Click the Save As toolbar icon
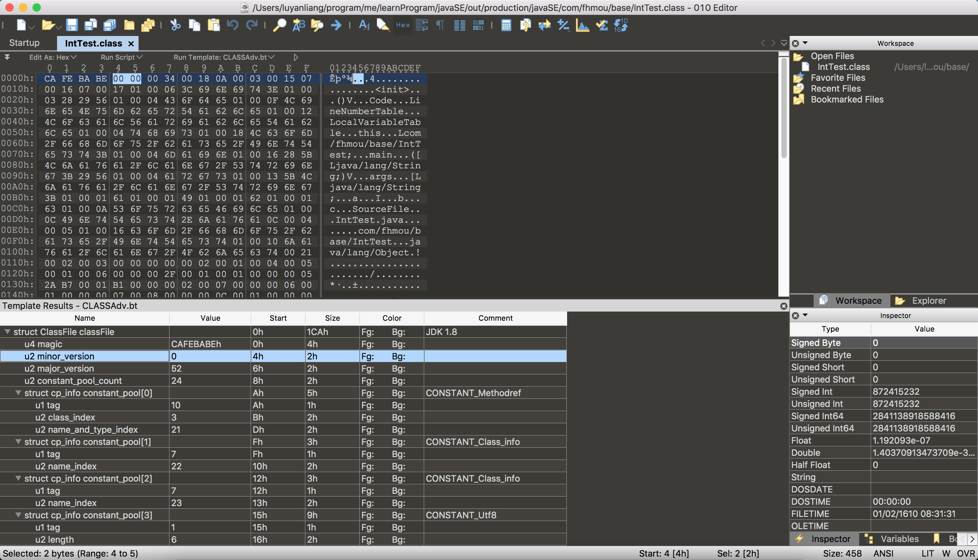Image resolution: width=978 pixels, height=560 pixels. (91, 25)
